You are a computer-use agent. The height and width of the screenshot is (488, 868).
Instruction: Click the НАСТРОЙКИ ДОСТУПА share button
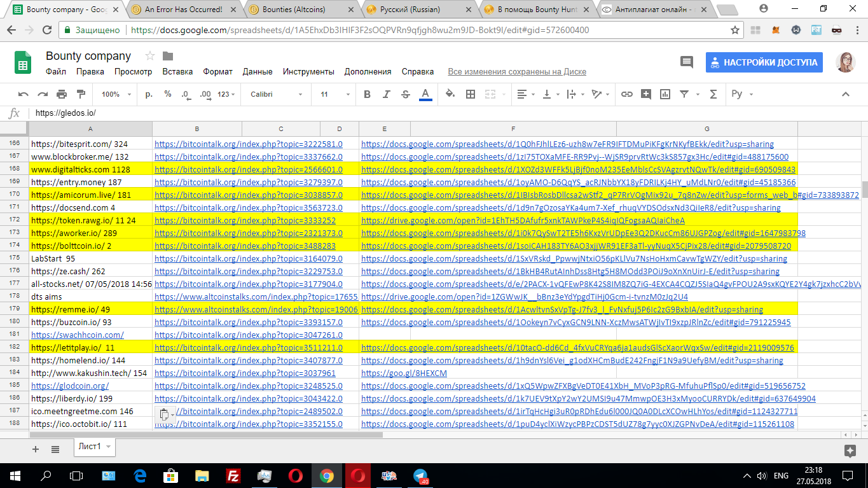[764, 62]
